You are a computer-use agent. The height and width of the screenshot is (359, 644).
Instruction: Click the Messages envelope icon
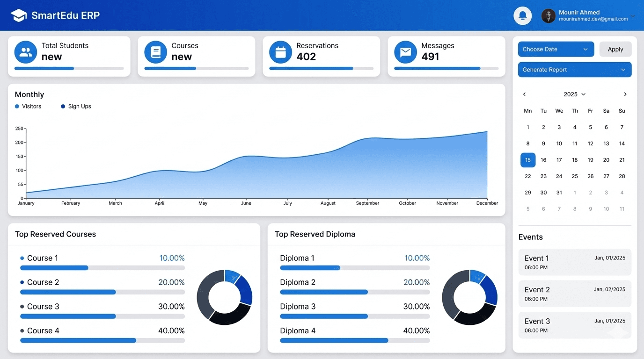coord(405,52)
